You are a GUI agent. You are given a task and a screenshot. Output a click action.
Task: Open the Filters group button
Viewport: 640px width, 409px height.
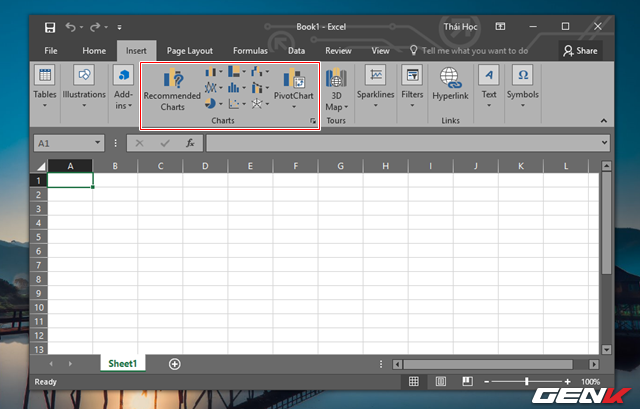[412, 87]
